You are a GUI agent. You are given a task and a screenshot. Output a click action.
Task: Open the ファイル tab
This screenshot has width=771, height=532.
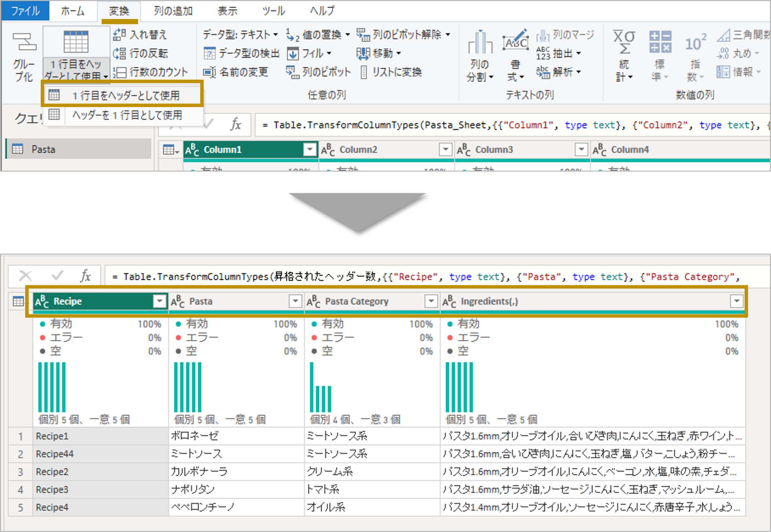click(25, 11)
